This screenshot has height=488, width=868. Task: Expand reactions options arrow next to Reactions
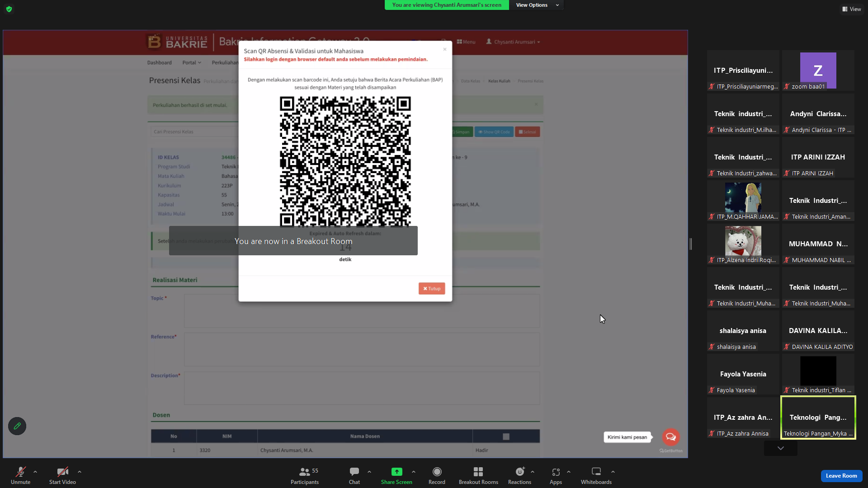(533, 472)
